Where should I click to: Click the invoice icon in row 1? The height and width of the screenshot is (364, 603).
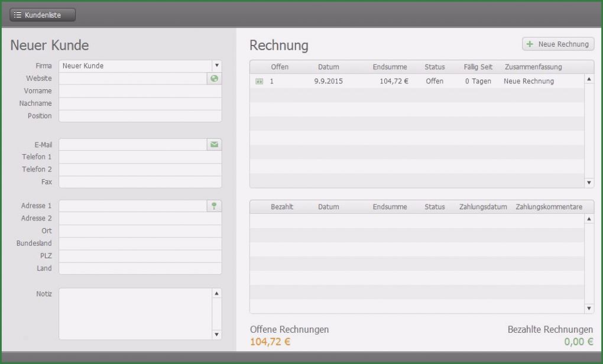click(x=259, y=82)
